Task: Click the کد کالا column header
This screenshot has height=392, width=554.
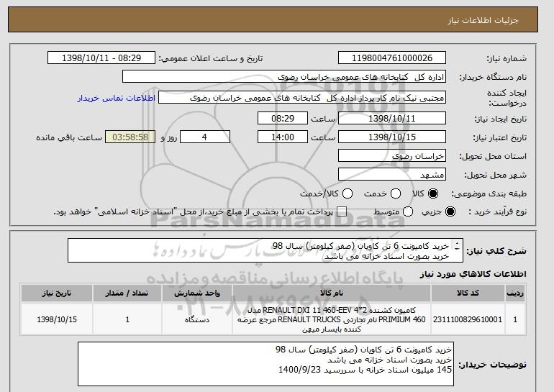Action: 468,293
